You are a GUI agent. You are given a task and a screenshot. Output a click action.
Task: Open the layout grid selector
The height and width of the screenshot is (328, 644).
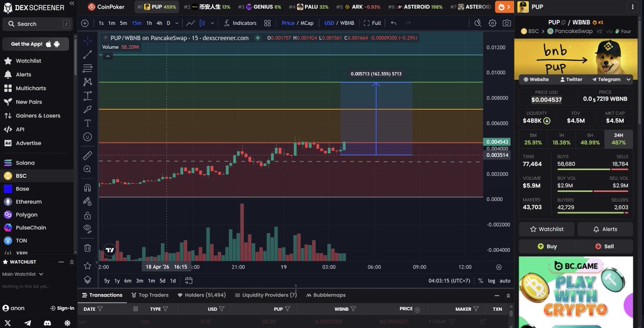coord(267,23)
